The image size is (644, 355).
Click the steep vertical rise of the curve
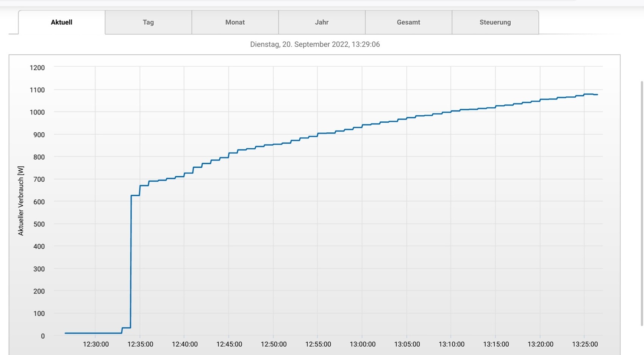(131, 265)
